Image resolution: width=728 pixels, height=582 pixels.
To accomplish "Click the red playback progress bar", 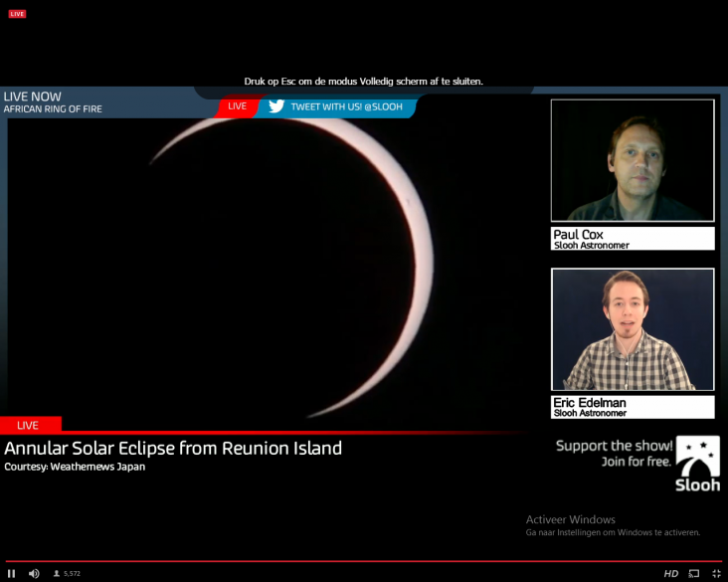I will click(364, 561).
